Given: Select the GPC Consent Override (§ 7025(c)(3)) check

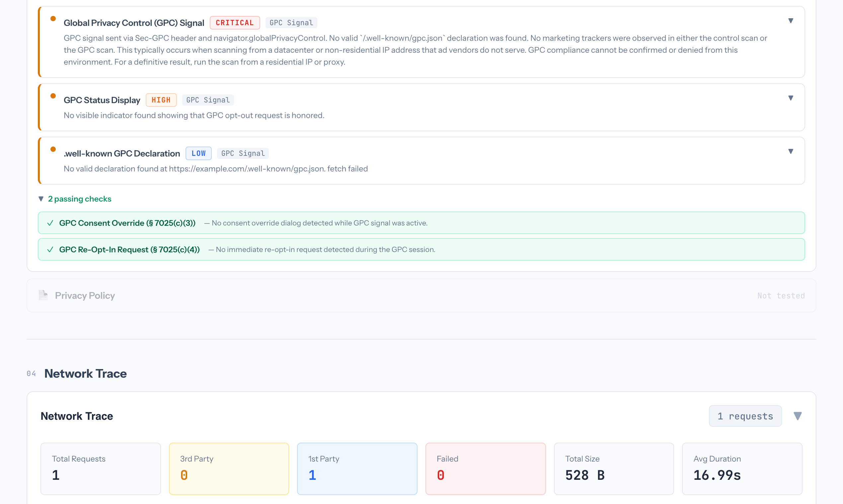Looking at the screenshot, I should [x=421, y=223].
